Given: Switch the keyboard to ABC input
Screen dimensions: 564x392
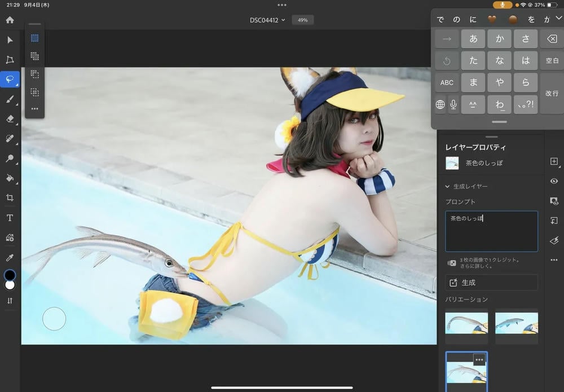Looking at the screenshot, I should coord(447,82).
